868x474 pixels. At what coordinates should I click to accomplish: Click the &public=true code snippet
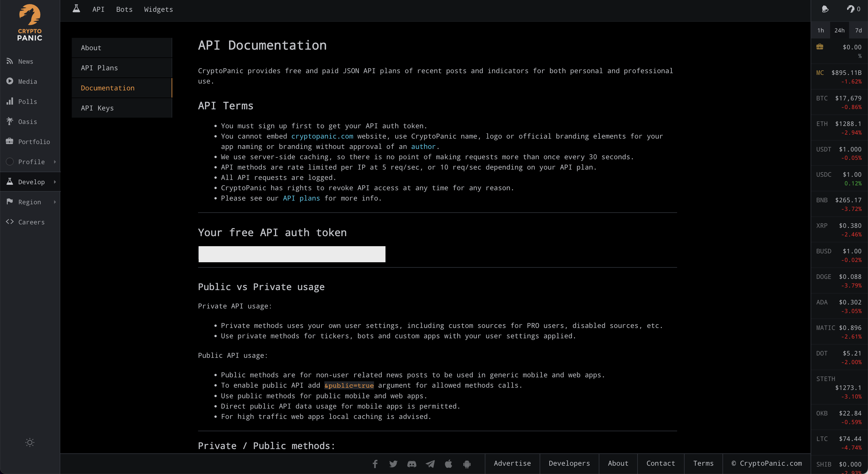pos(349,385)
